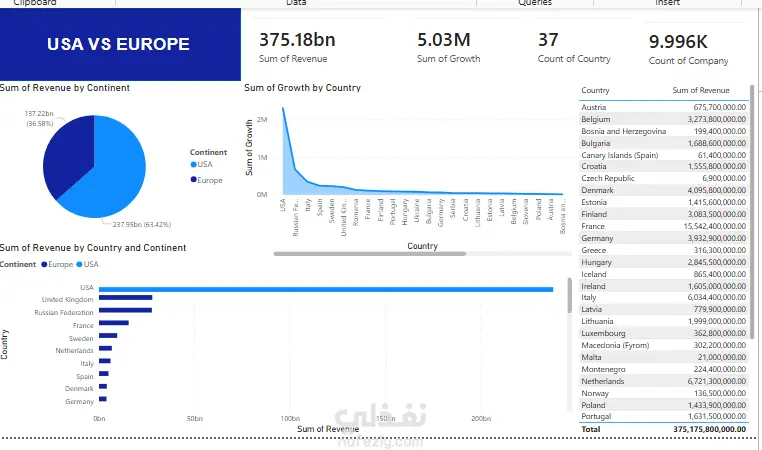Click the bar chart vertical scrollbar
This screenshot has height=450, width=762.
click(570, 295)
